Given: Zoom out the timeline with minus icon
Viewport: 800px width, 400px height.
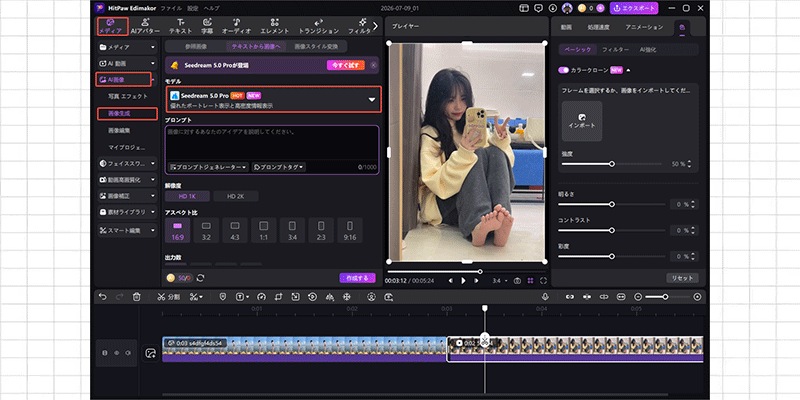Looking at the screenshot, I should pos(638,296).
